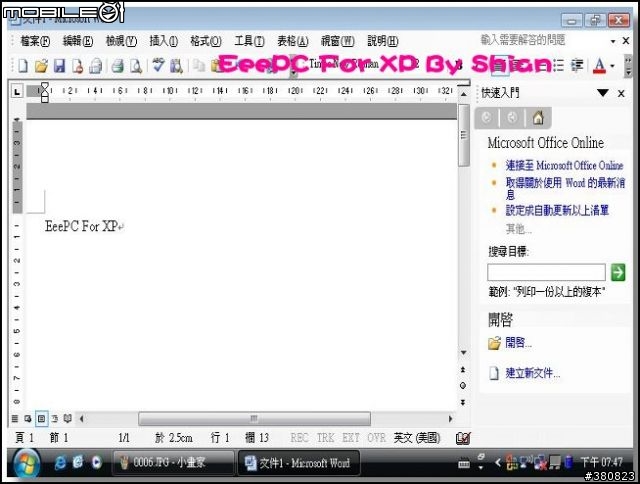Image resolution: width=640 pixels, height=484 pixels.
Task: Copy selection with the copy toolbar icon
Action: tap(199, 65)
